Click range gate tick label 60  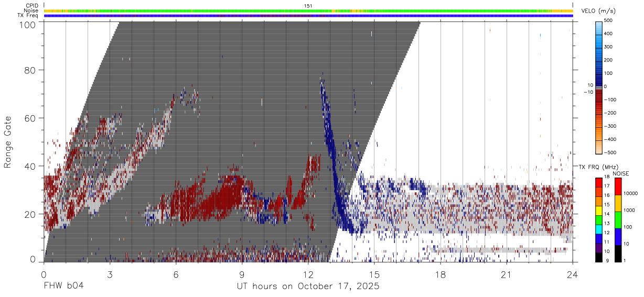[x=29, y=118]
